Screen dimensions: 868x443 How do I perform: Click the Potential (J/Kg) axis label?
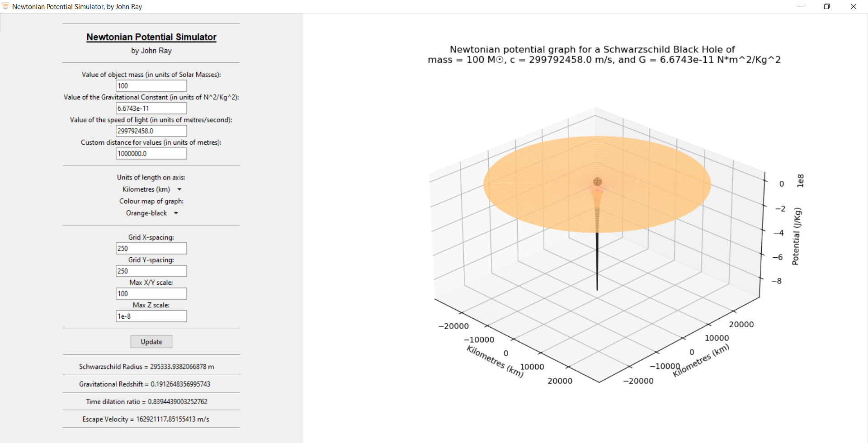click(796, 236)
